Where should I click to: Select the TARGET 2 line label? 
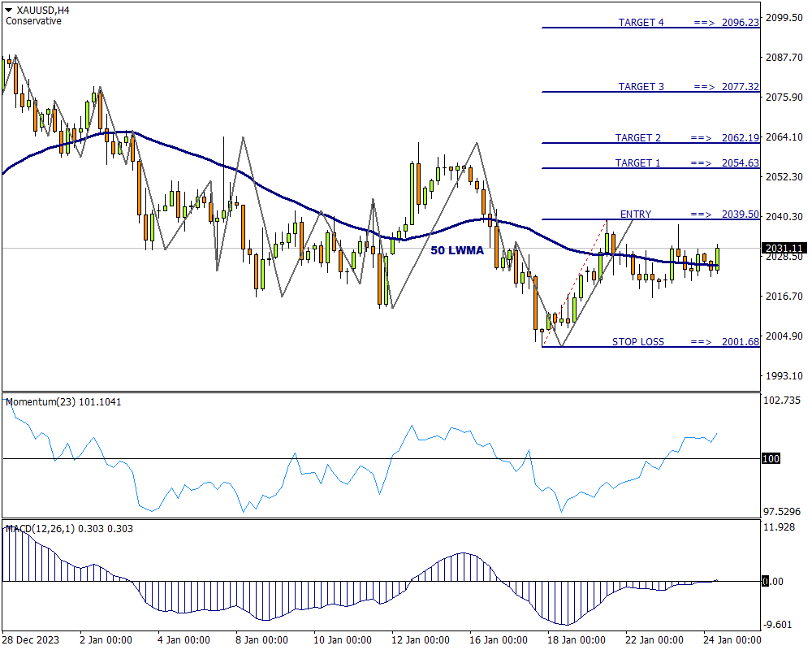[x=637, y=137]
